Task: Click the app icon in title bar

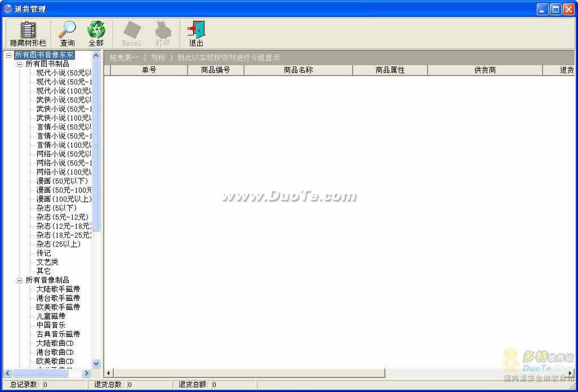Action: coord(8,9)
